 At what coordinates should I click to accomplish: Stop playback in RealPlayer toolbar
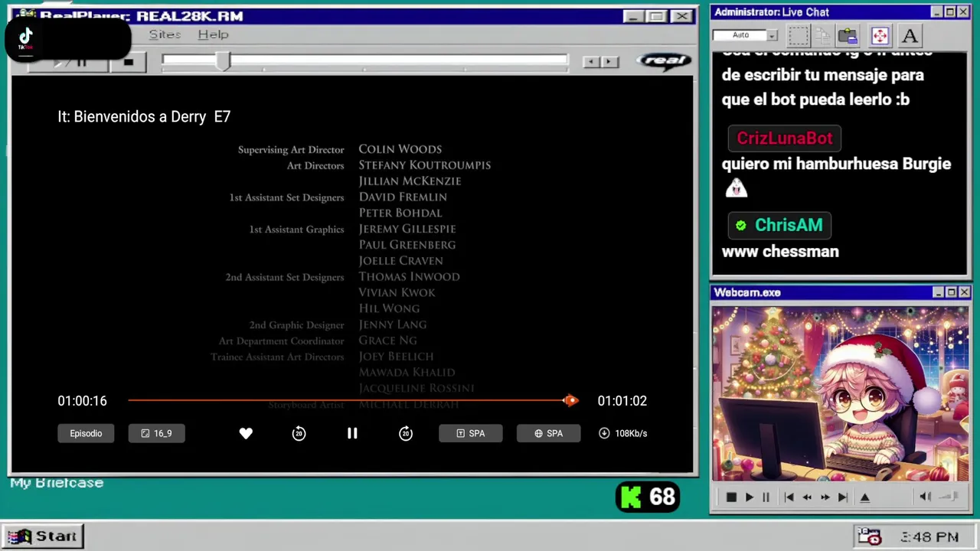point(129,62)
